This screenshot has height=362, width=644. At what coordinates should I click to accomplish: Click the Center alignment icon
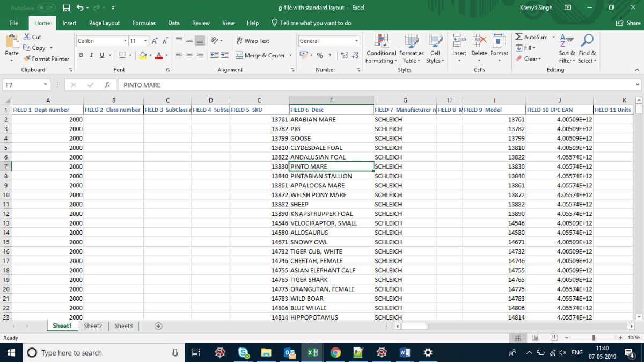(x=189, y=55)
